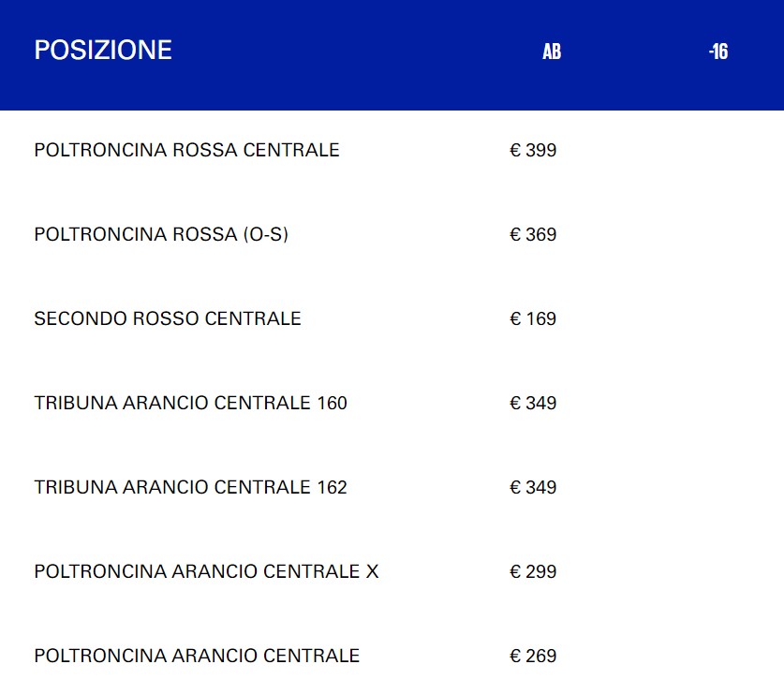Click the Poltroncina Rossa Centrale row label
Viewport: 784px width, 694px height.
[x=186, y=150]
